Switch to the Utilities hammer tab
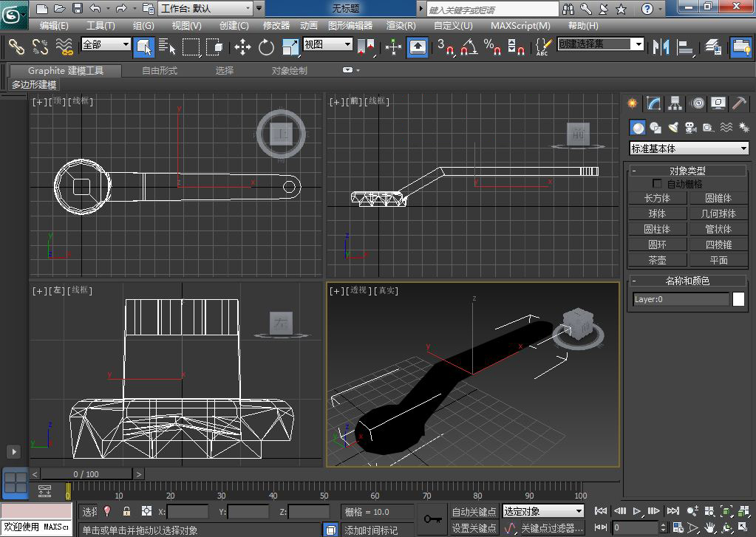The height and width of the screenshot is (537, 756). (739, 103)
